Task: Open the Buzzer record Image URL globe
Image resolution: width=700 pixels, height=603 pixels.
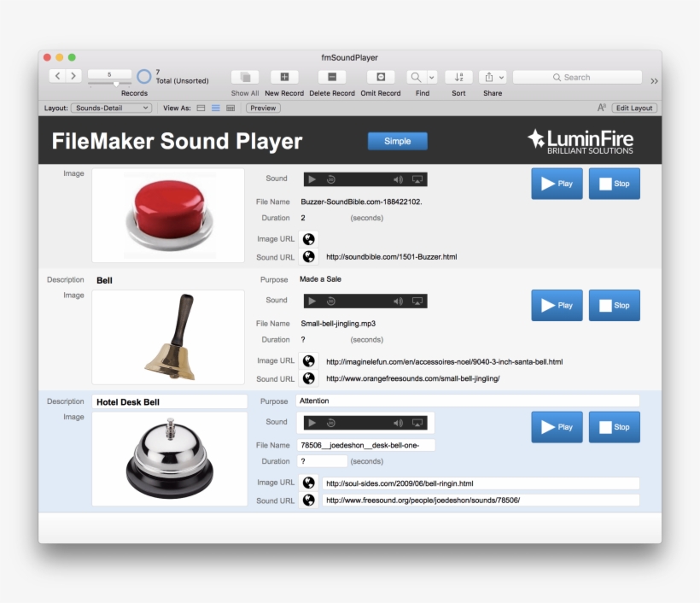Action: 308,239
